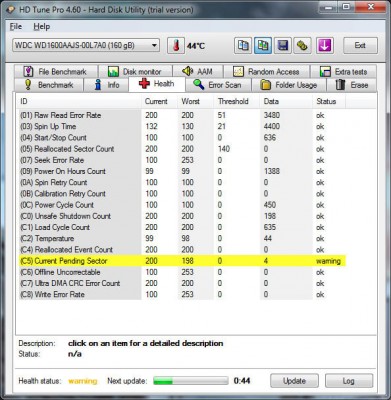Viewport: 391px width, 400px height.
Task: Open options with the tools icon
Action: pos(302,46)
